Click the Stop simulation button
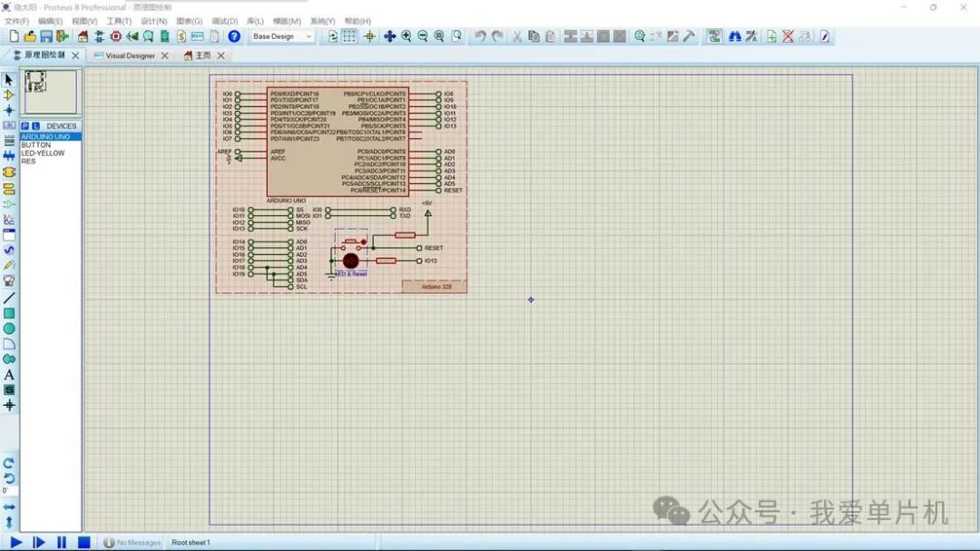 (x=83, y=542)
